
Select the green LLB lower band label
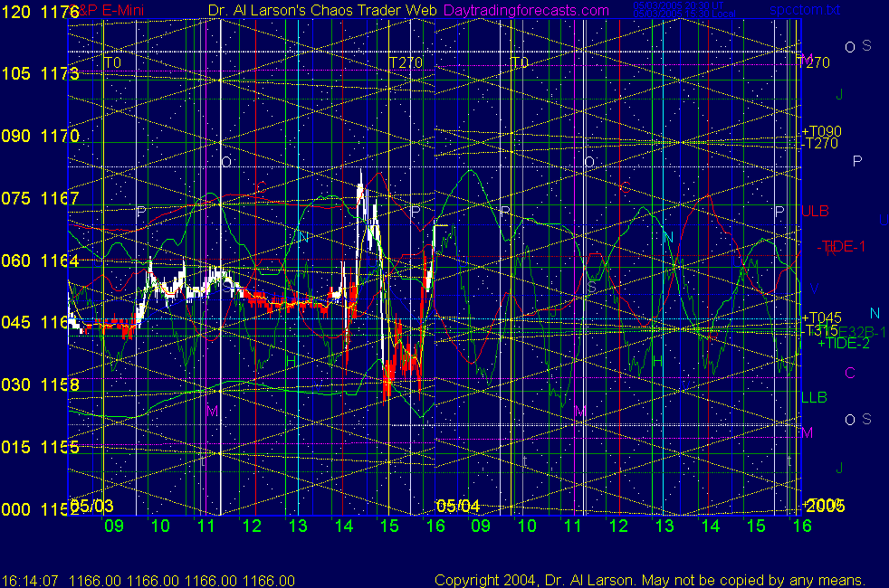[814, 397]
